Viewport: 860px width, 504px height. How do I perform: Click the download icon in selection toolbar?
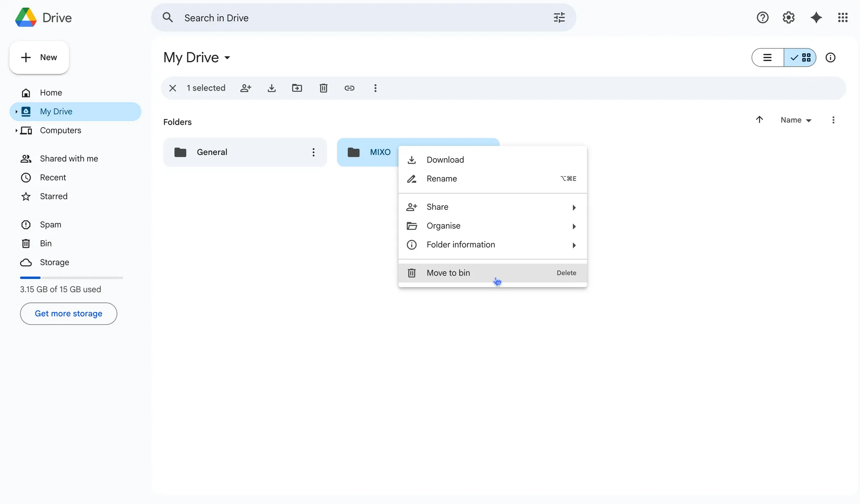[x=271, y=88]
